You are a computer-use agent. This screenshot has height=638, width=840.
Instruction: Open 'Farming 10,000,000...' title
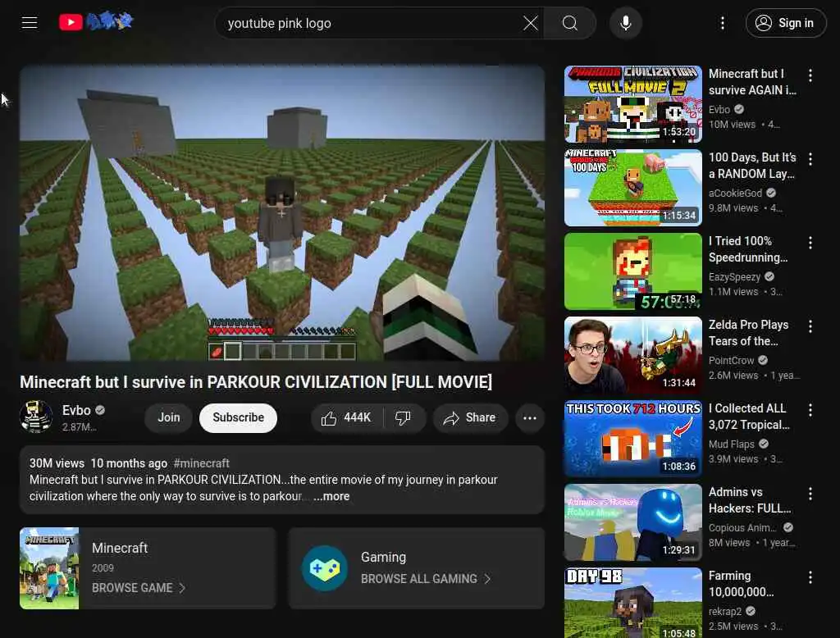741,583
